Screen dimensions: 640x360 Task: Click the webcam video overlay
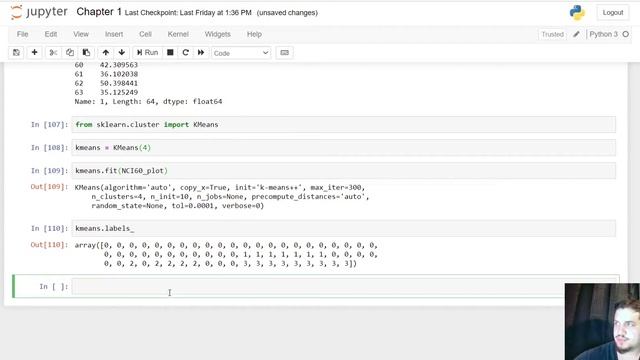602,322
